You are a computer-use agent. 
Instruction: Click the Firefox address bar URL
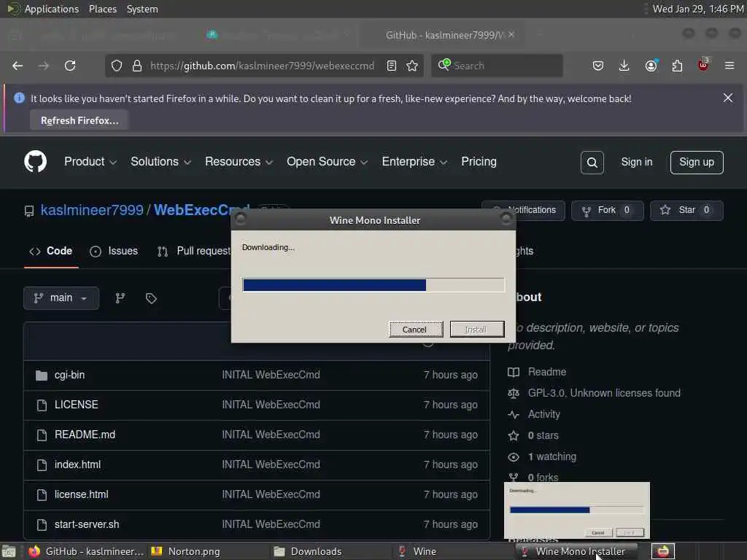pyautogui.click(x=262, y=66)
